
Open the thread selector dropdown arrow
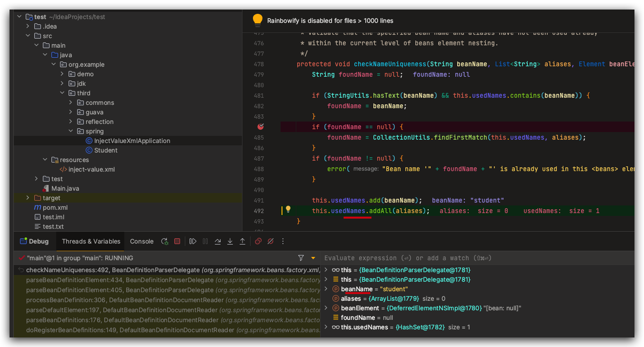(313, 258)
